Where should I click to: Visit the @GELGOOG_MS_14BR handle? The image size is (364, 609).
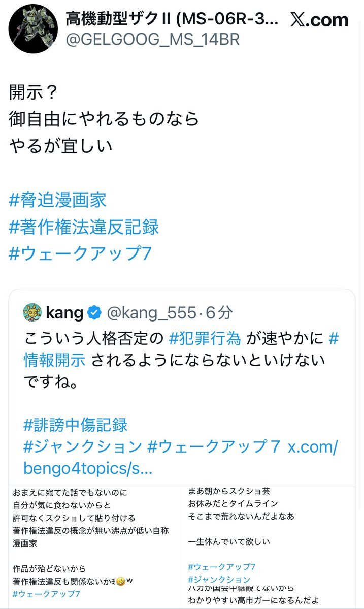tap(152, 40)
